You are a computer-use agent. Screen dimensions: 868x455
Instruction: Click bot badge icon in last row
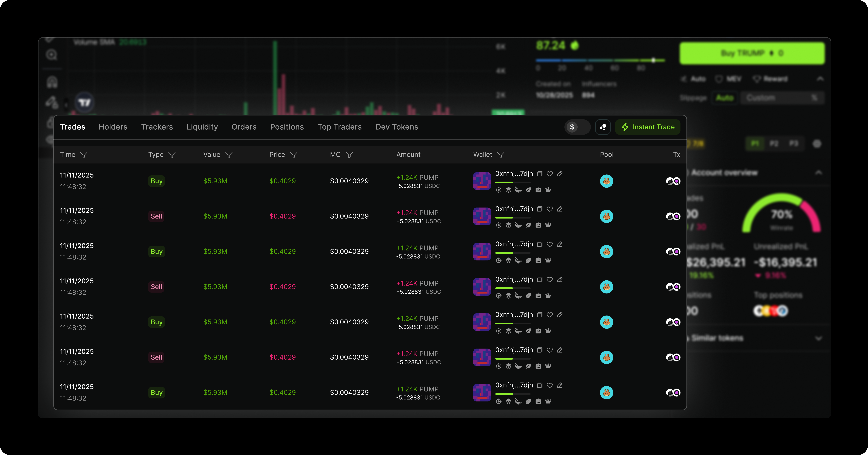tap(538, 401)
